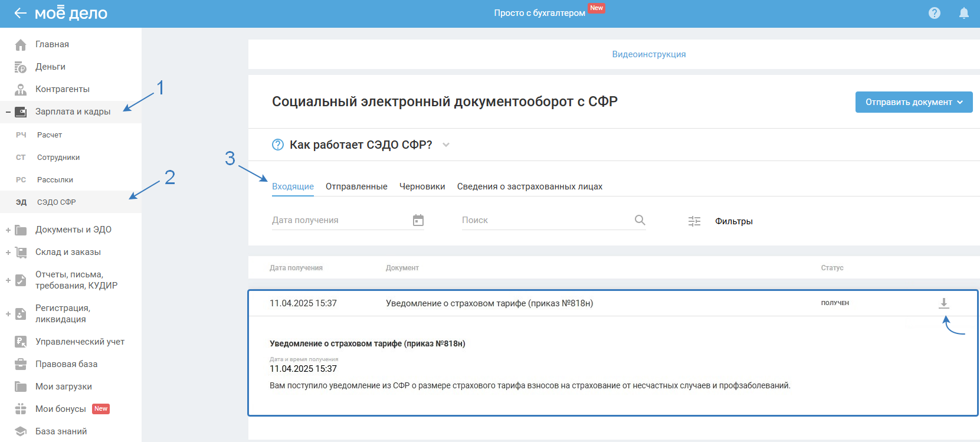
Task: Click the Статус column header
Action: (x=832, y=268)
